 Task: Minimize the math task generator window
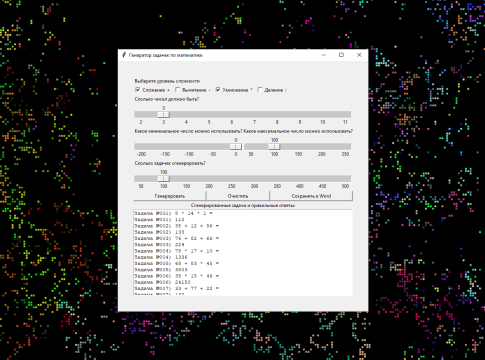[x=324, y=55]
